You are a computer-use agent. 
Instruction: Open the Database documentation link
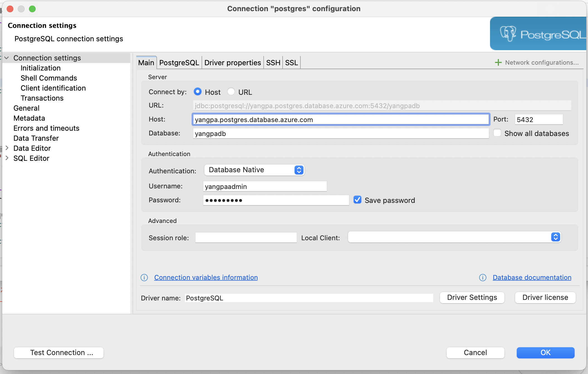pos(532,278)
